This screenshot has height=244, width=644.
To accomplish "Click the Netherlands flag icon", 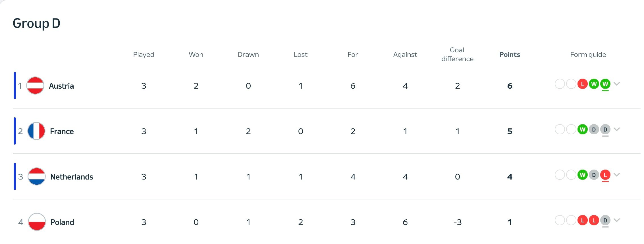I will [x=37, y=176].
